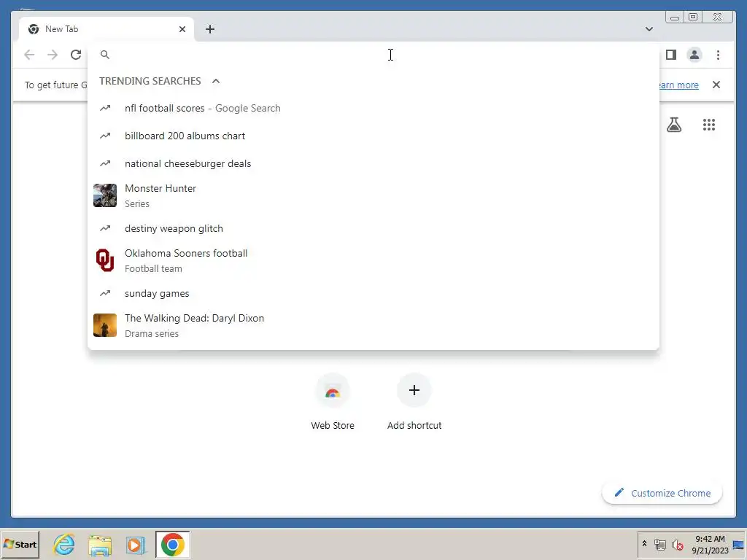Choose The Walking Dead: Daryl Dixon suggestion
Viewport: 747px width, 560px height.
[373, 326]
